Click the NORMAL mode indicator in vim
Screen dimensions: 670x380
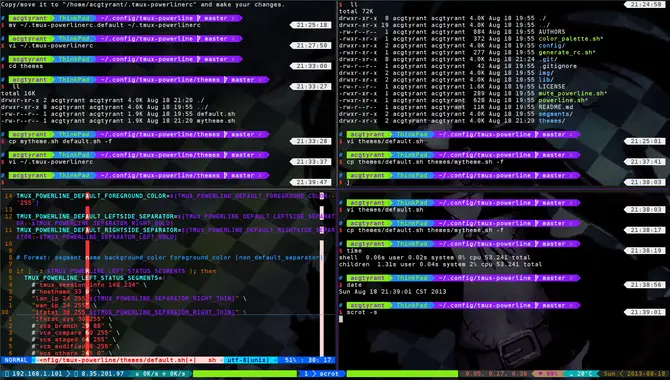(x=16, y=360)
